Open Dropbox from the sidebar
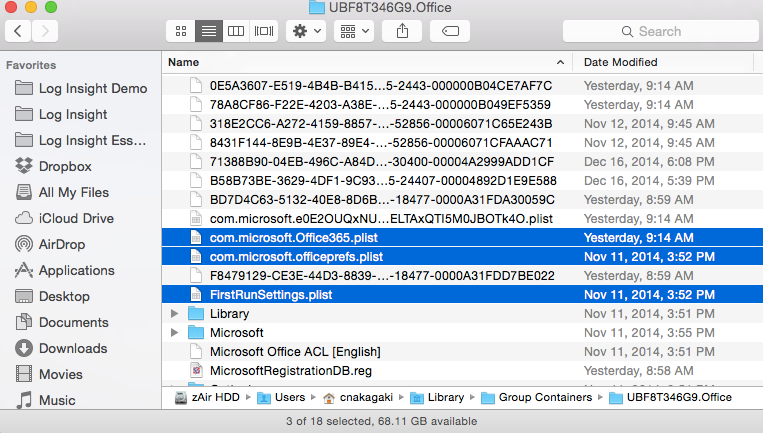This screenshot has height=433, width=763. 53,166
